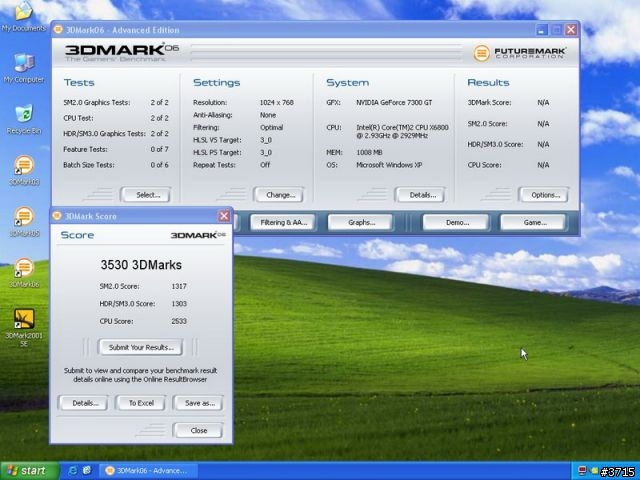Click the 3DMark06 title bar icon
Image resolution: width=640 pixels, height=480 pixels.
(x=58, y=29)
